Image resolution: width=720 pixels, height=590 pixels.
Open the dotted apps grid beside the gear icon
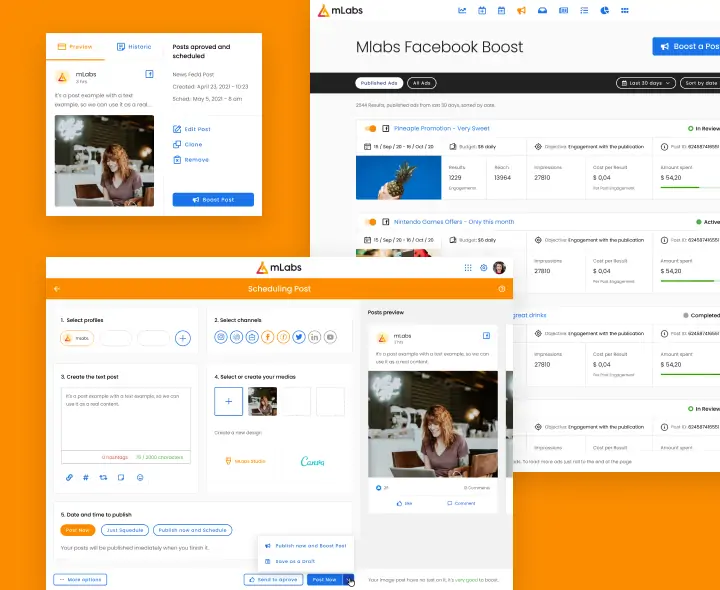[468, 268]
